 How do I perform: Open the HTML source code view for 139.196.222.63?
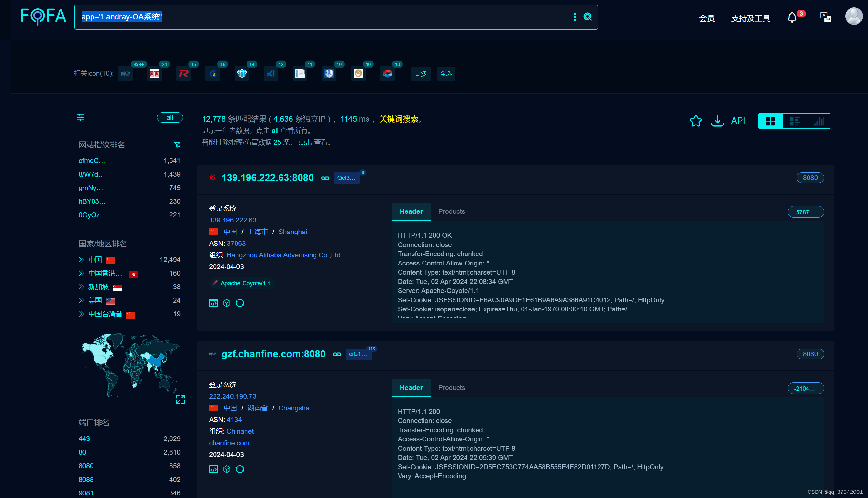coord(213,303)
